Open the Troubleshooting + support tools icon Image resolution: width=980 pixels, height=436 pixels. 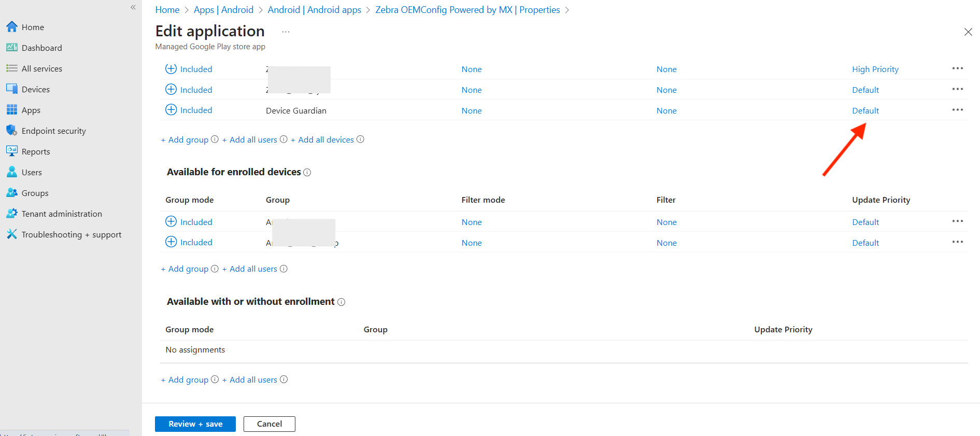(12, 234)
